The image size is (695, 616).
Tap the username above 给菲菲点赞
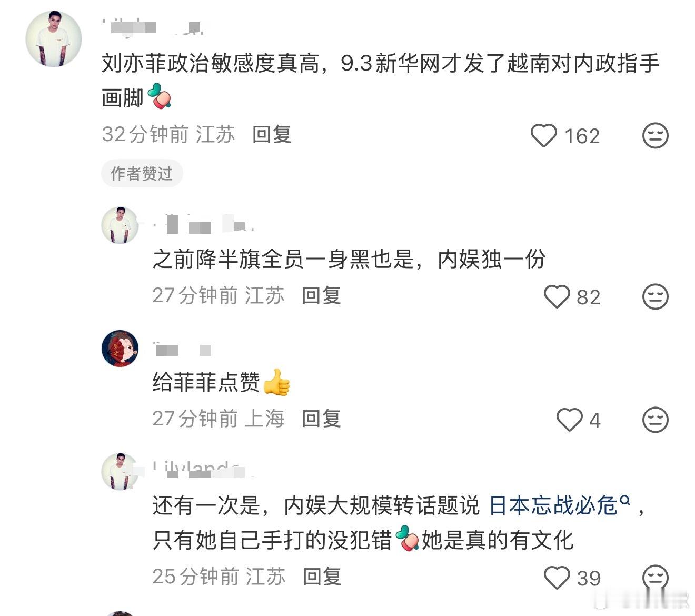pos(182,349)
